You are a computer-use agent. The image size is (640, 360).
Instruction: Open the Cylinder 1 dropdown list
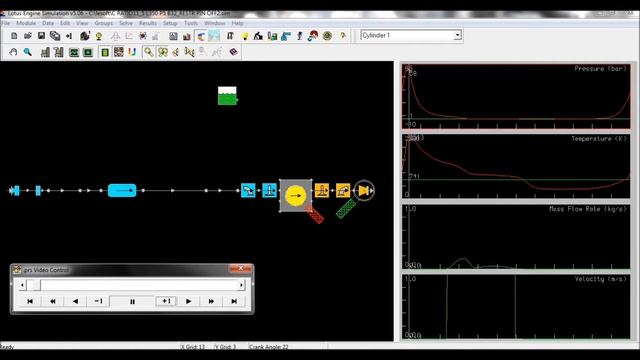[458, 36]
